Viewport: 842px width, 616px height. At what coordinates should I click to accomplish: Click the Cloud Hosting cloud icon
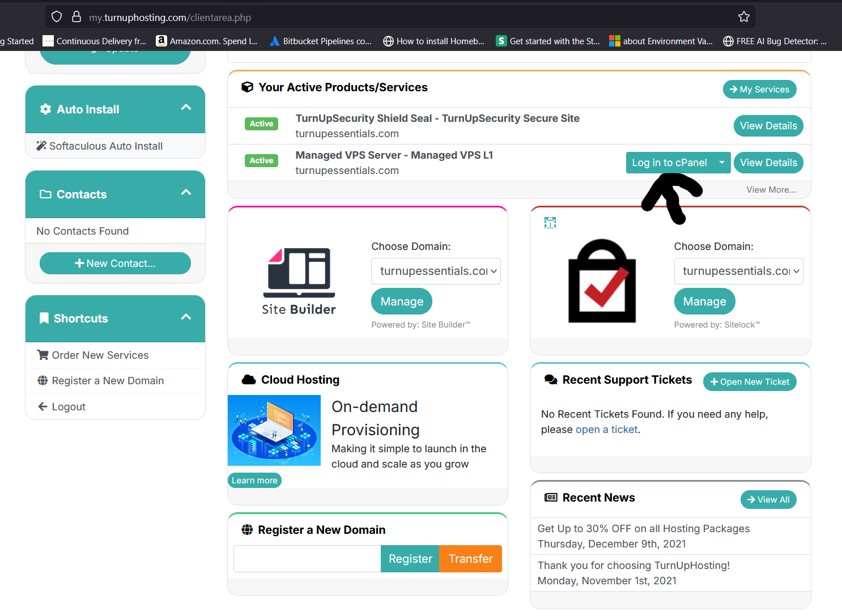click(249, 380)
